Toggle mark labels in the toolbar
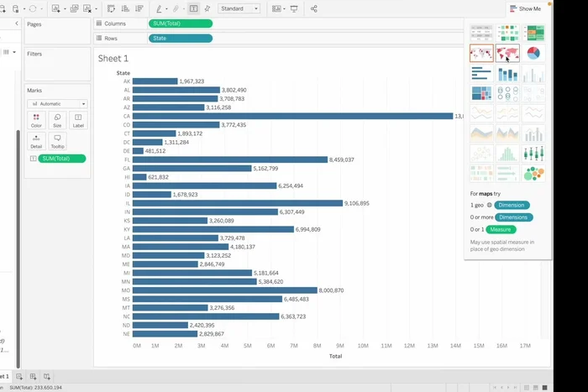The image size is (588, 392). click(x=194, y=8)
